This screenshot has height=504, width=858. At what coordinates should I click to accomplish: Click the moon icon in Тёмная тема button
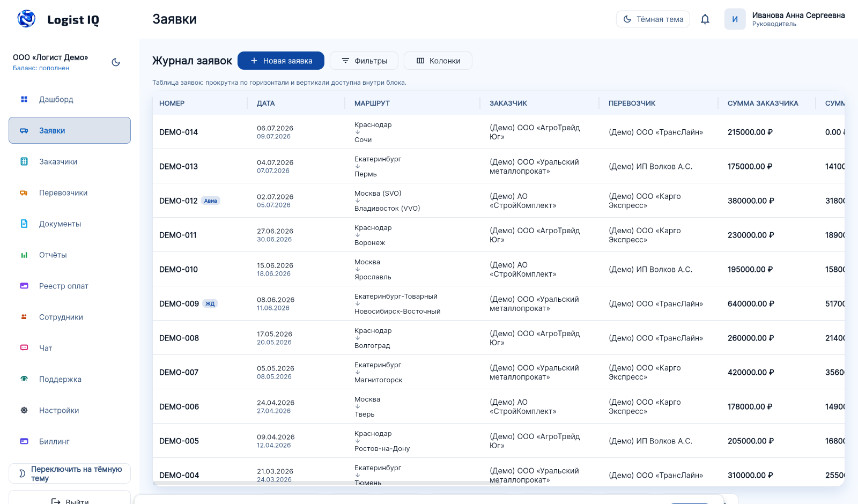(627, 19)
